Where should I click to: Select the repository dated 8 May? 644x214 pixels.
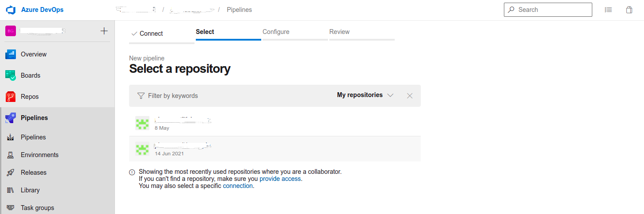275,124
